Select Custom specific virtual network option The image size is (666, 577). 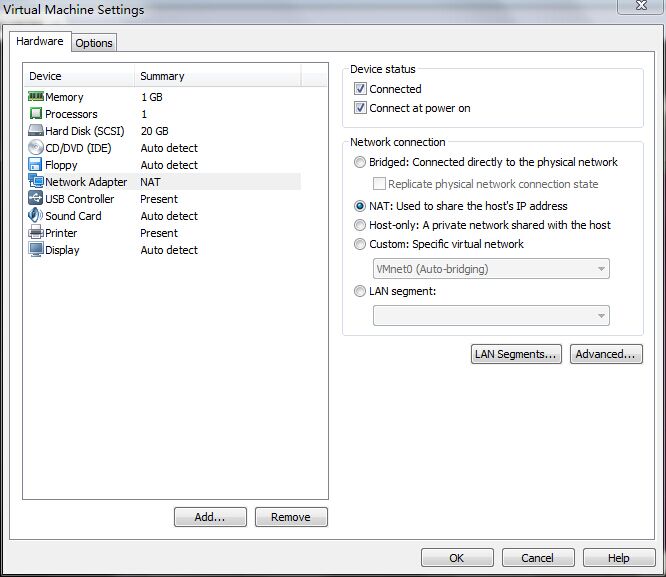360,244
